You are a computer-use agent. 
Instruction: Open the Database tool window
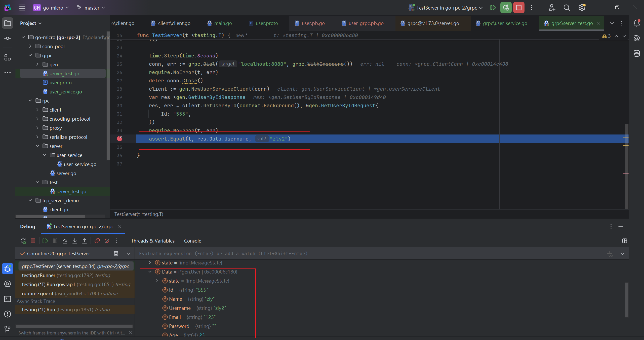pyautogui.click(x=637, y=53)
